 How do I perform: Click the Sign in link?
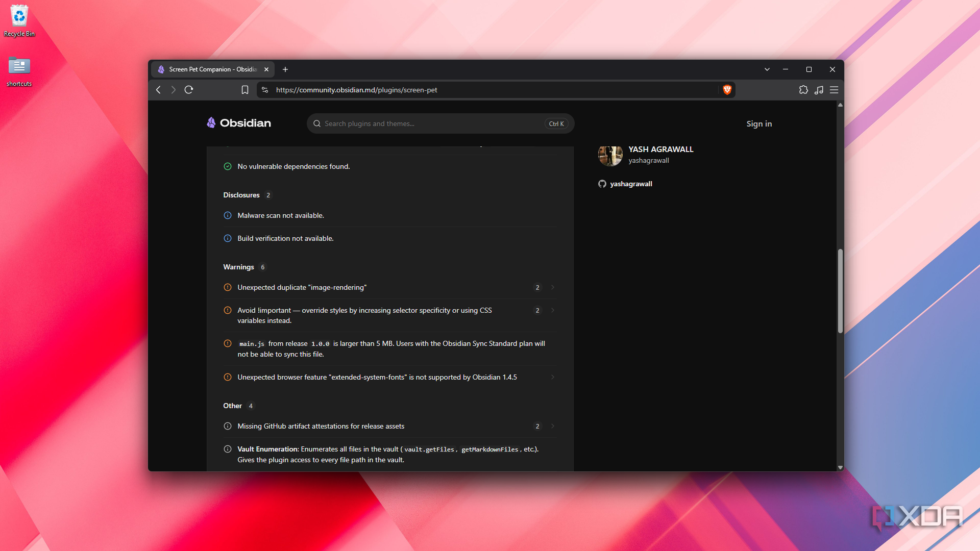pos(759,123)
